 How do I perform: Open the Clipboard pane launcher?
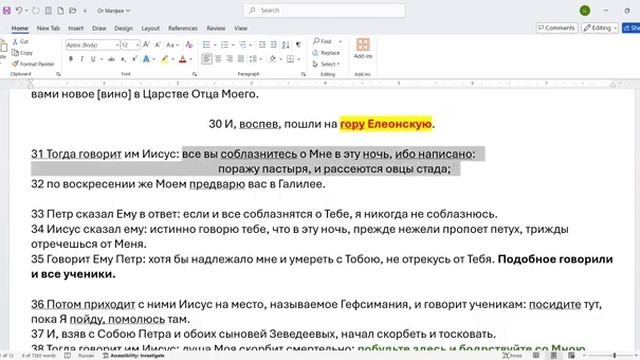click(58, 74)
